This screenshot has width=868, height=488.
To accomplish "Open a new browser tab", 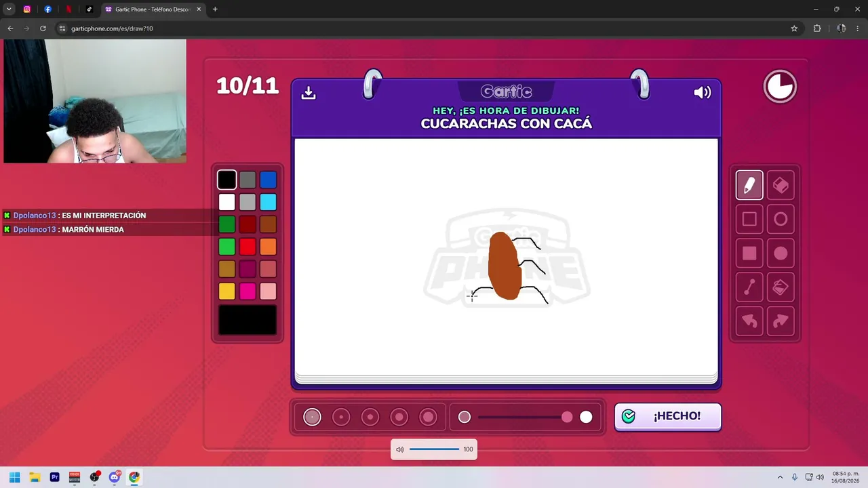I will (x=215, y=9).
